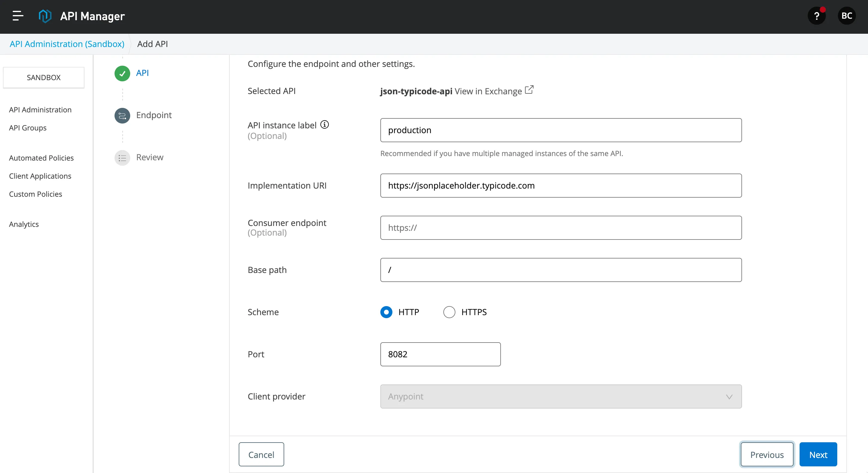
Task: Go to API Administration in sidebar
Action: (40, 110)
